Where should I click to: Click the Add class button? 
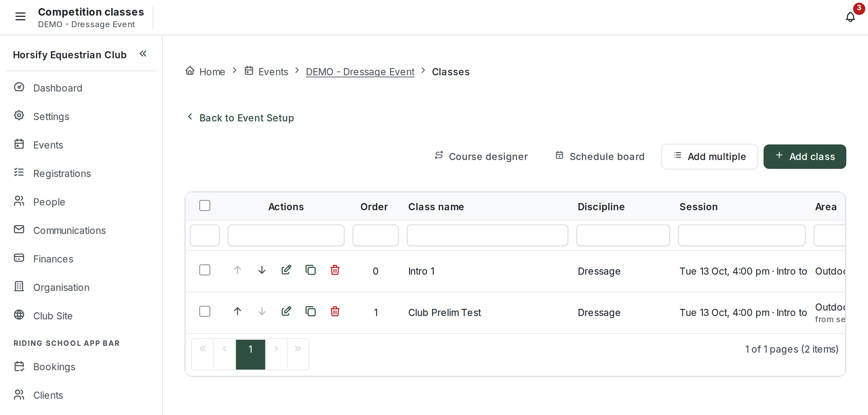click(805, 156)
